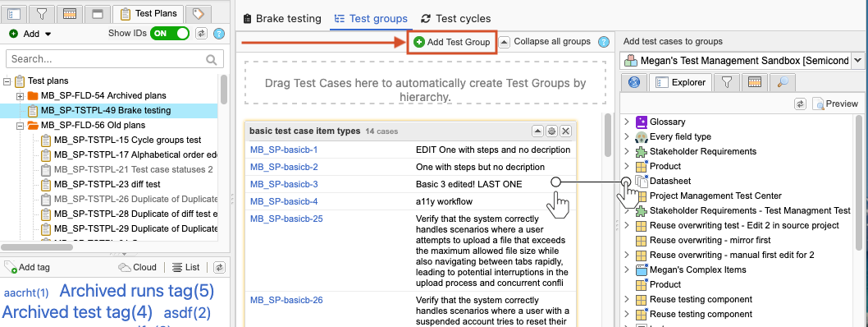Open the aacrht(1) tag
The height and width of the screenshot is (327, 868).
(26, 292)
